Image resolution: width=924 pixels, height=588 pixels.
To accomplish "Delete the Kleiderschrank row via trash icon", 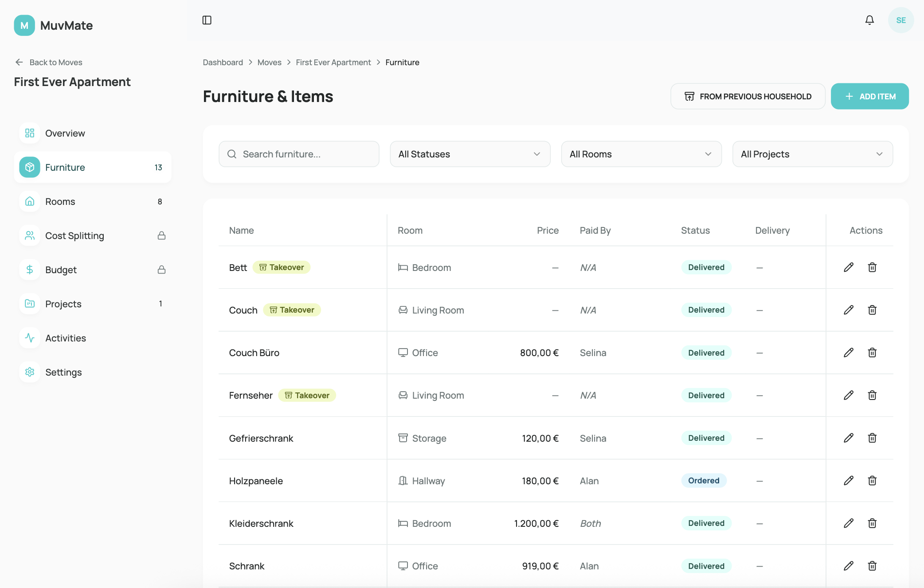I will pos(872,523).
